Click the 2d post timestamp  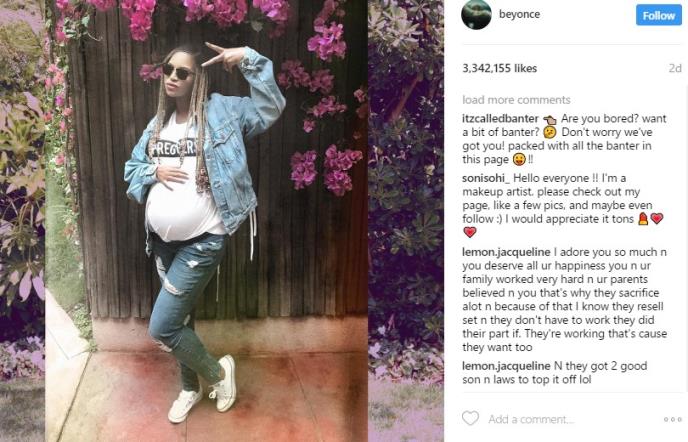(x=675, y=68)
